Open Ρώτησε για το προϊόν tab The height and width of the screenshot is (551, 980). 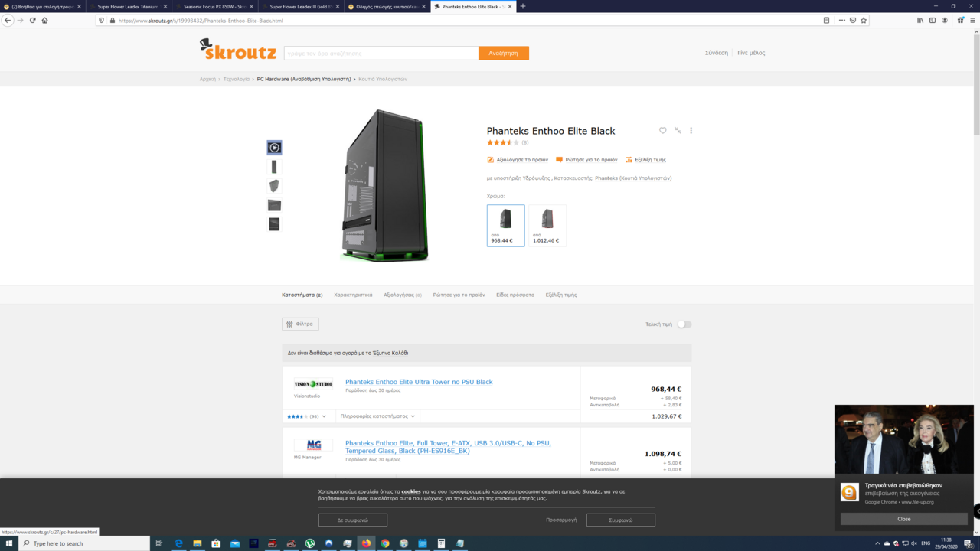pyautogui.click(x=459, y=295)
